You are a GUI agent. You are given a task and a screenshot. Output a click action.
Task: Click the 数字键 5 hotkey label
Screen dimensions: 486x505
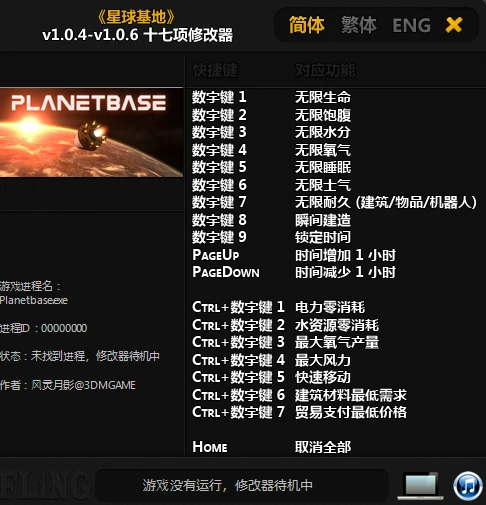click(x=219, y=167)
